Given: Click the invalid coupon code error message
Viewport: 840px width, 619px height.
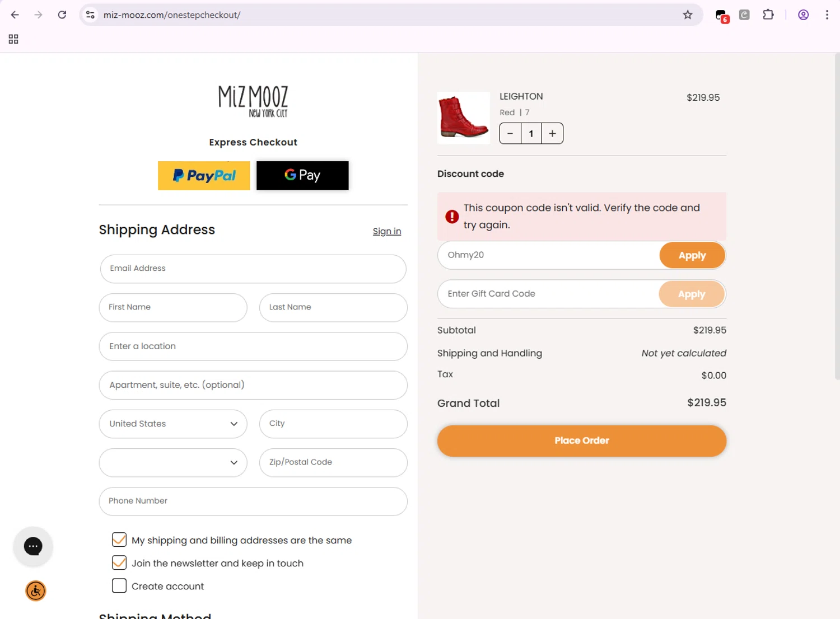Looking at the screenshot, I should pos(582,216).
